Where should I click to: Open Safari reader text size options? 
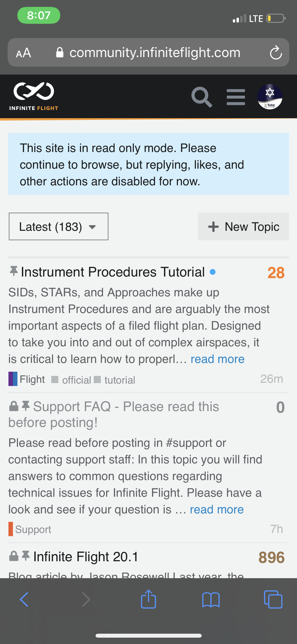(23, 53)
